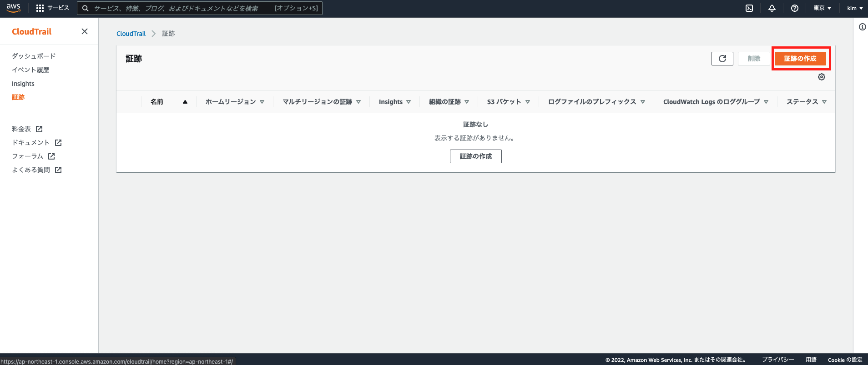Open the table preferences gear

pyautogui.click(x=822, y=77)
